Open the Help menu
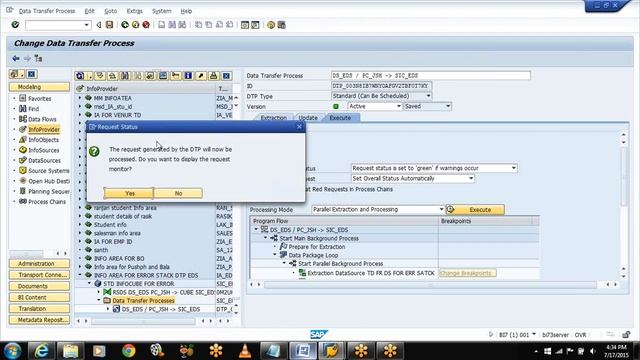Viewport: 640px width, 360px height. pyautogui.click(x=186, y=11)
